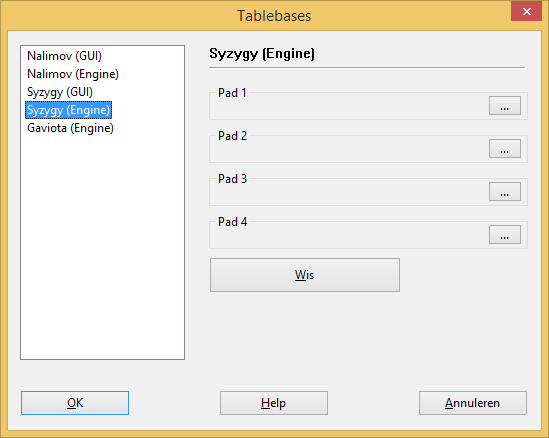Click the ellipsis button for Pad 4
The width and height of the screenshot is (549, 438).
(505, 235)
